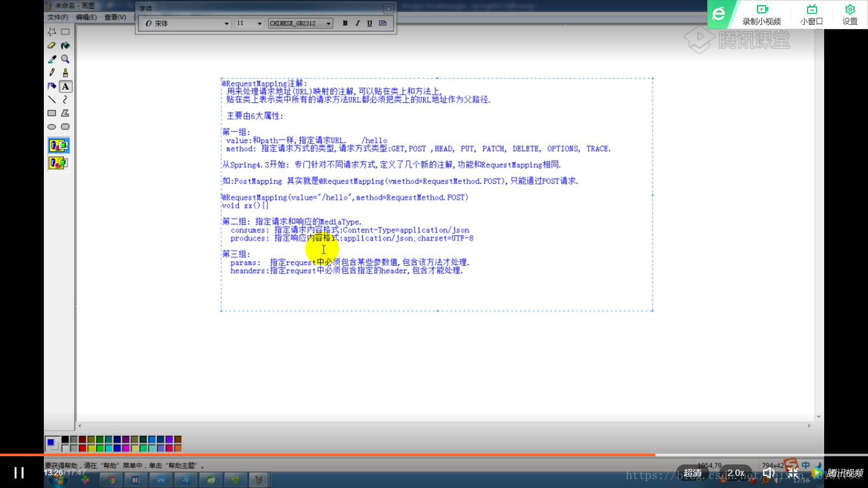Image resolution: width=868 pixels, height=488 pixels.
Task: Open 设置 settings gear
Action: pyautogui.click(x=850, y=15)
